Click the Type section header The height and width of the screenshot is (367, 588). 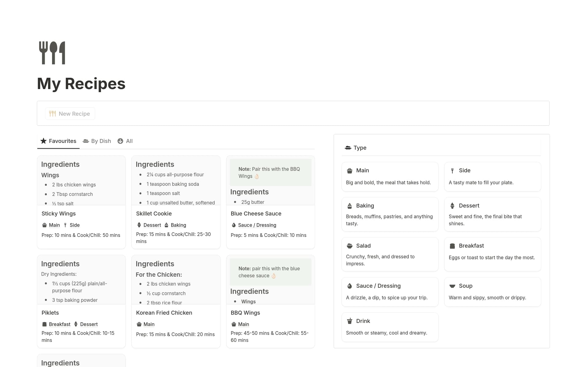click(360, 148)
